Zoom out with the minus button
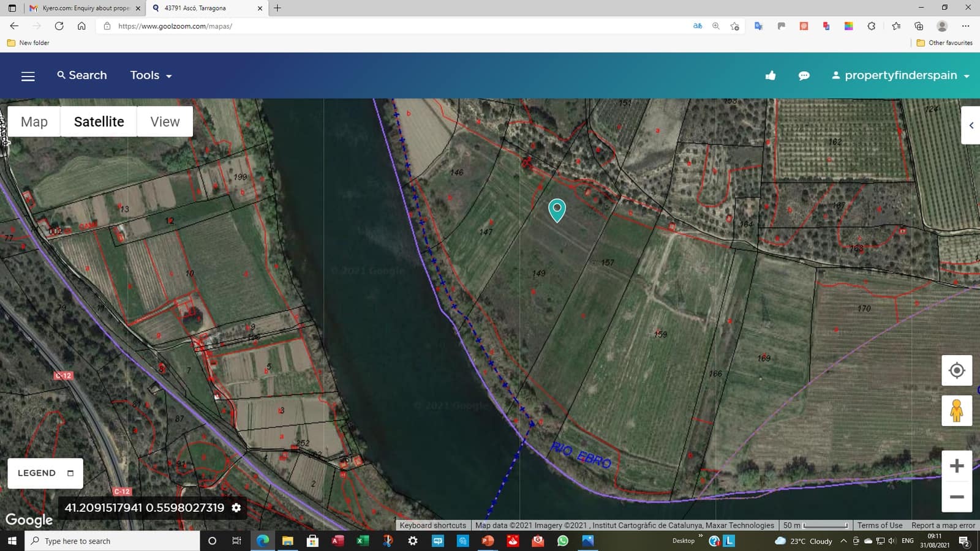This screenshot has height=551, width=980. (956, 497)
